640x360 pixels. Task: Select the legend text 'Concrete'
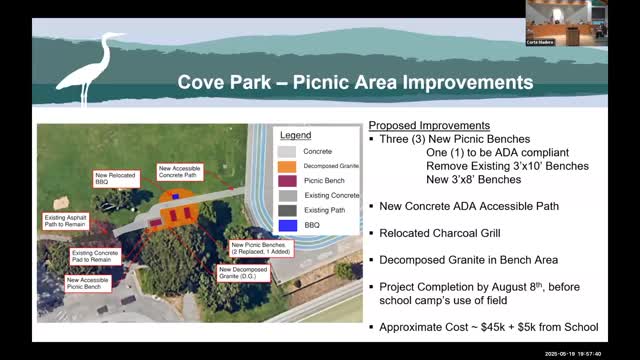pos(317,151)
